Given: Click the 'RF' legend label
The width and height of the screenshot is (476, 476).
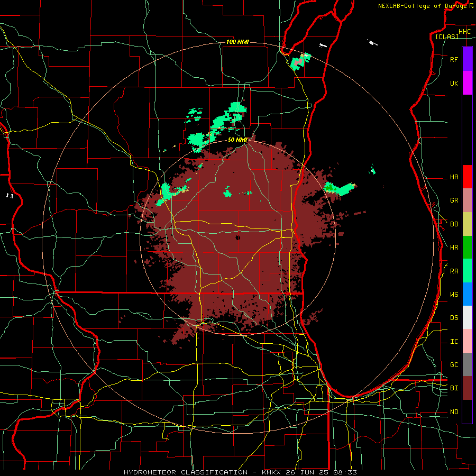Looking at the screenshot, I should point(454,59).
